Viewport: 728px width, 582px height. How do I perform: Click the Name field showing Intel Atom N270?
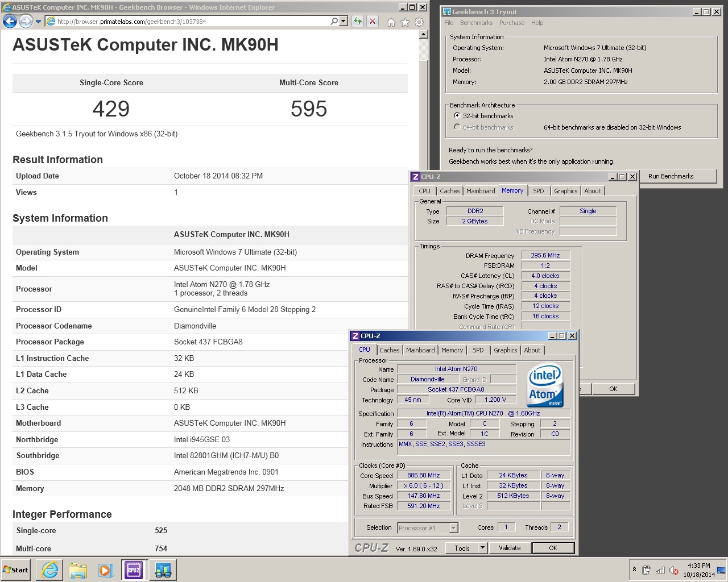click(456, 369)
